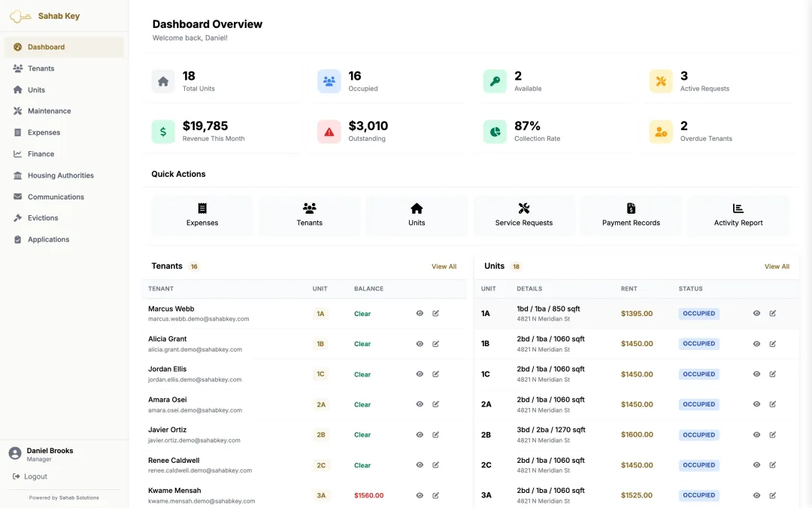Image resolution: width=812 pixels, height=508 pixels.
Task: Click View All in the Tenants panel
Action: [x=444, y=266]
